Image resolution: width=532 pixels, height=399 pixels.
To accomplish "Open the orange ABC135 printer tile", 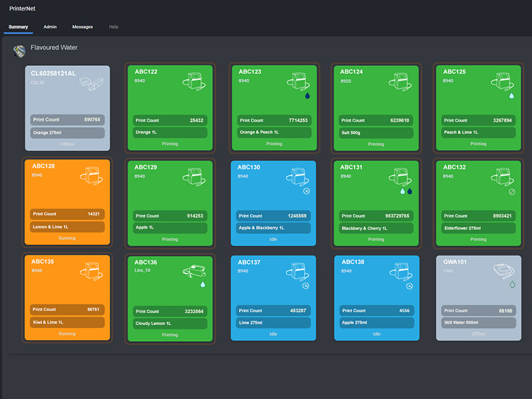I will [67, 298].
